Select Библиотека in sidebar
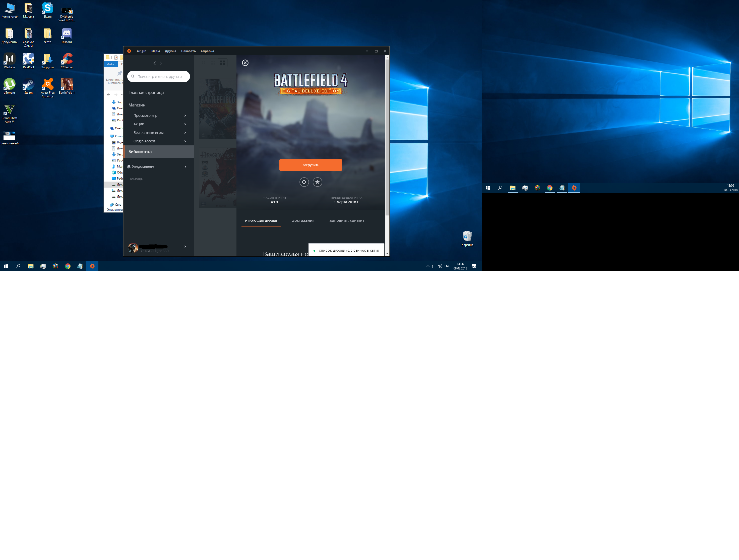The image size is (739, 560). 159,152
